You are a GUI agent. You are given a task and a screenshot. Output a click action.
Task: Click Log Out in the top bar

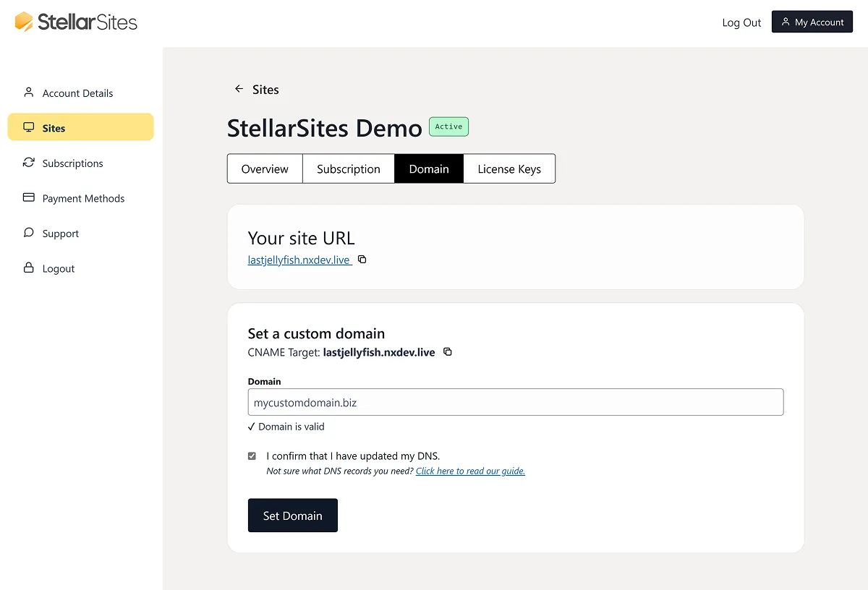coord(741,22)
